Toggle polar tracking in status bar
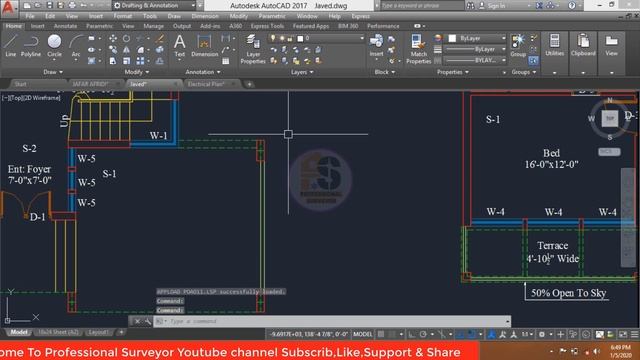Viewport: 640px width, 360px height. (423, 334)
